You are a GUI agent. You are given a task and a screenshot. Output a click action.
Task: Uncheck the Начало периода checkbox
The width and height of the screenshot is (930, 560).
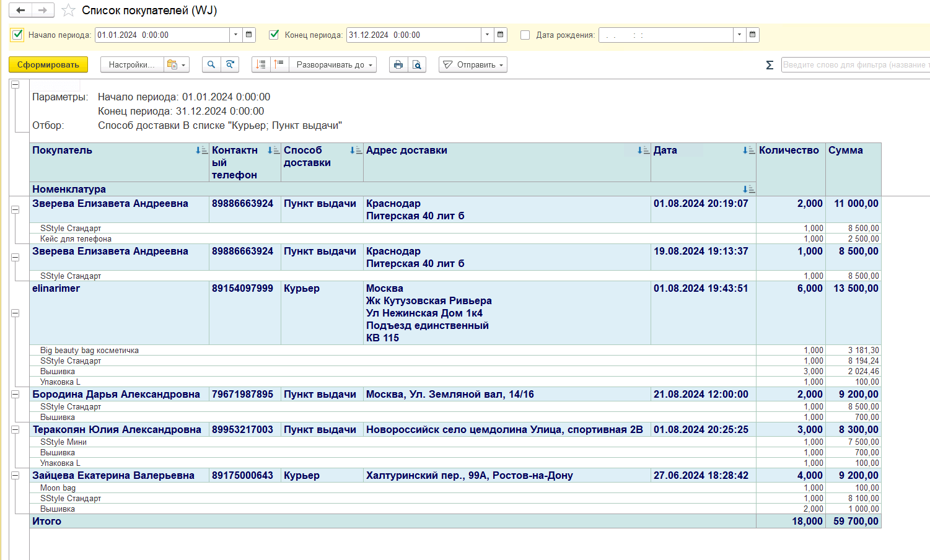[x=17, y=35]
